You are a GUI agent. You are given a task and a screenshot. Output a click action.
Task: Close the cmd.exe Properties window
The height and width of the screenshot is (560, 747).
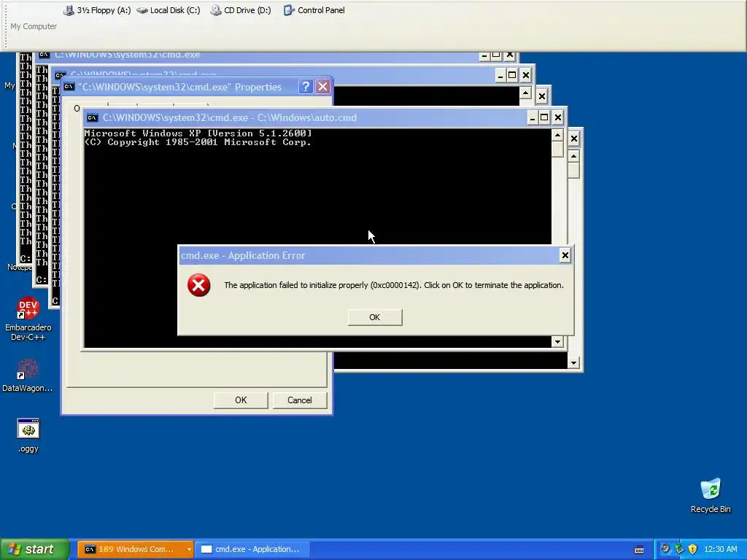click(x=322, y=87)
